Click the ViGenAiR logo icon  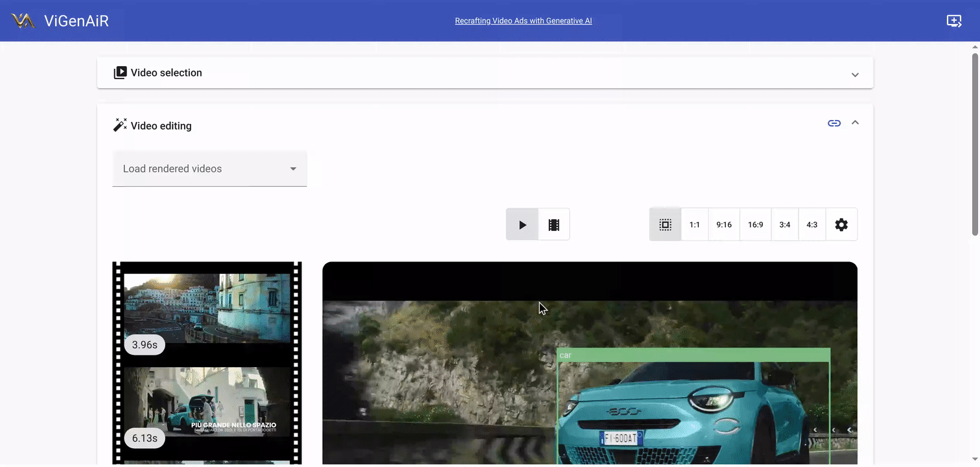tap(23, 21)
